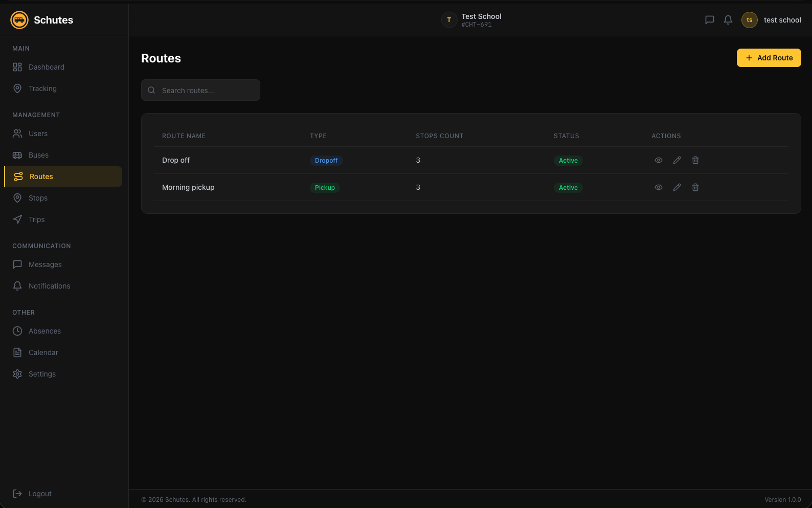Click the search magnifier icon

click(151, 90)
